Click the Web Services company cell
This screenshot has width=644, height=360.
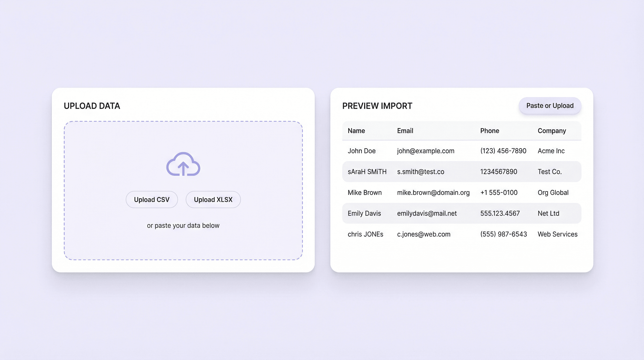click(x=557, y=234)
